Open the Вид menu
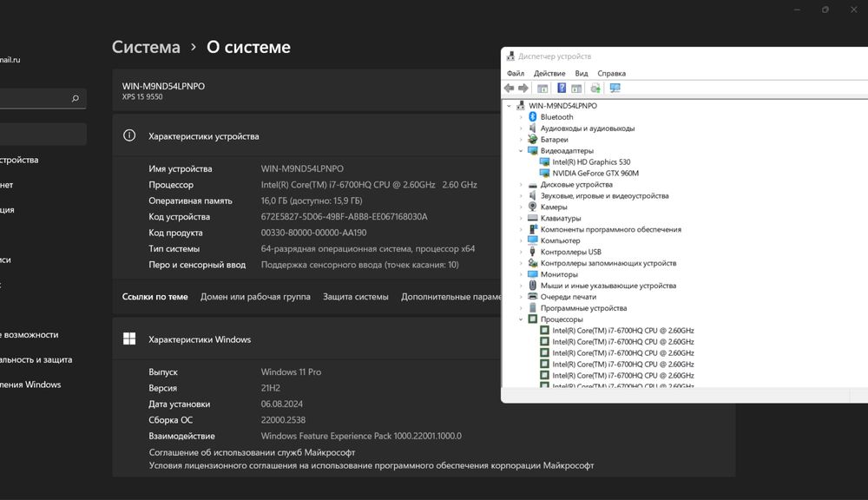The width and height of the screenshot is (868, 500). pyautogui.click(x=582, y=73)
